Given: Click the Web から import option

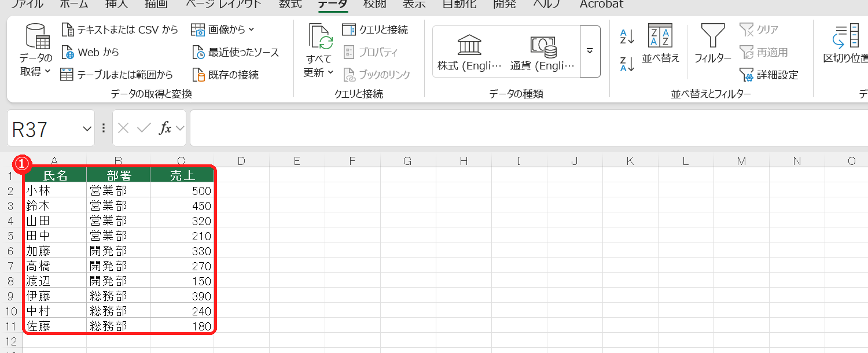Looking at the screenshot, I should coord(90,53).
